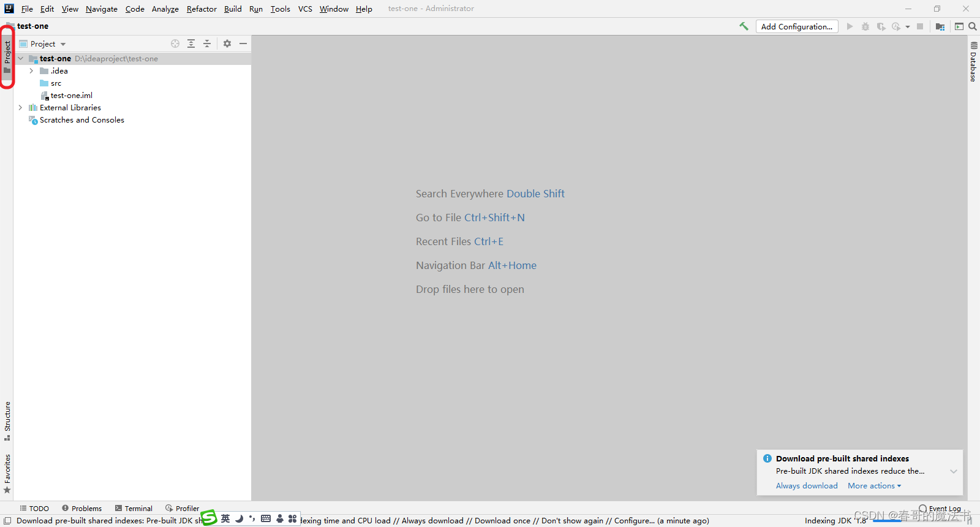
Task: Open the Project panel gear options
Action: pyautogui.click(x=227, y=44)
